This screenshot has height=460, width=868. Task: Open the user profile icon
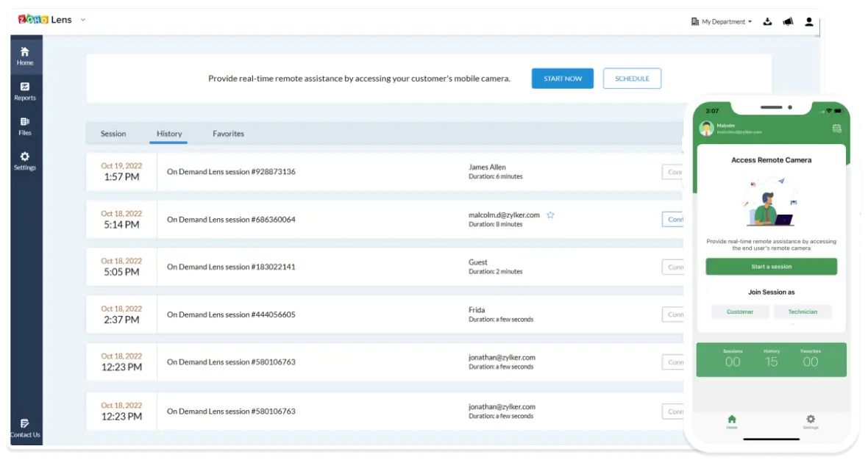pyautogui.click(x=809, y=22)
